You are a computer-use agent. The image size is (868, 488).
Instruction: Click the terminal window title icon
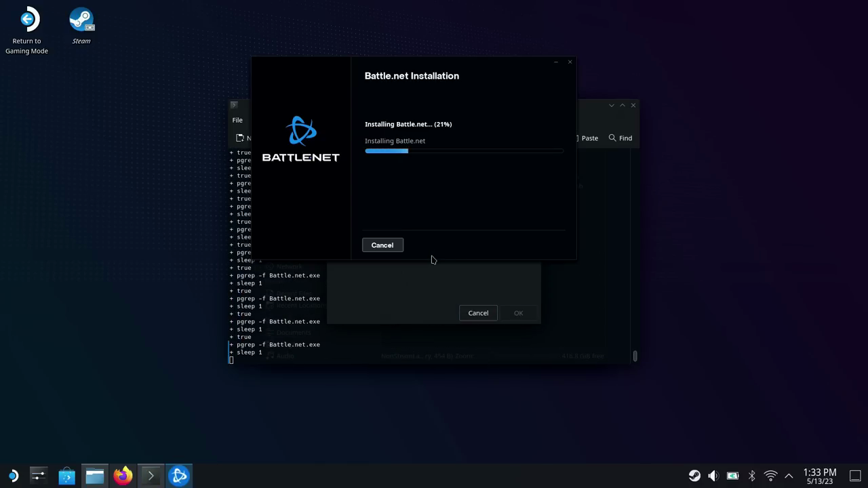coord(234,105)
